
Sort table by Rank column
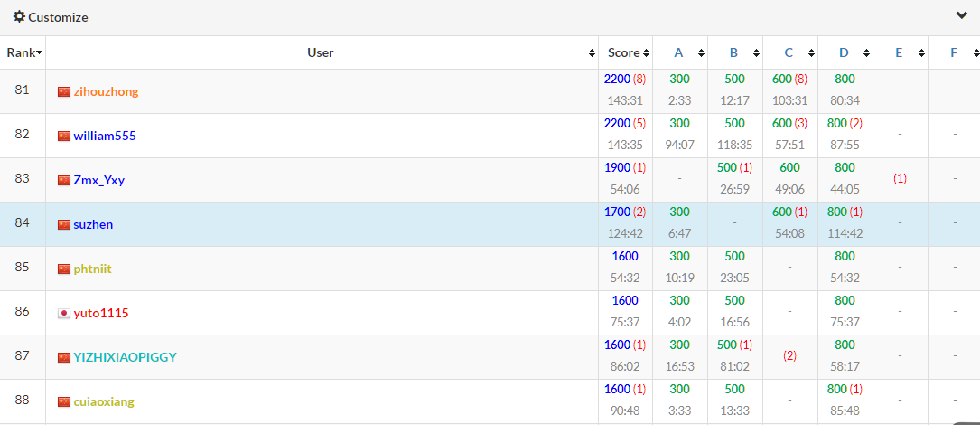click(24, 52)
